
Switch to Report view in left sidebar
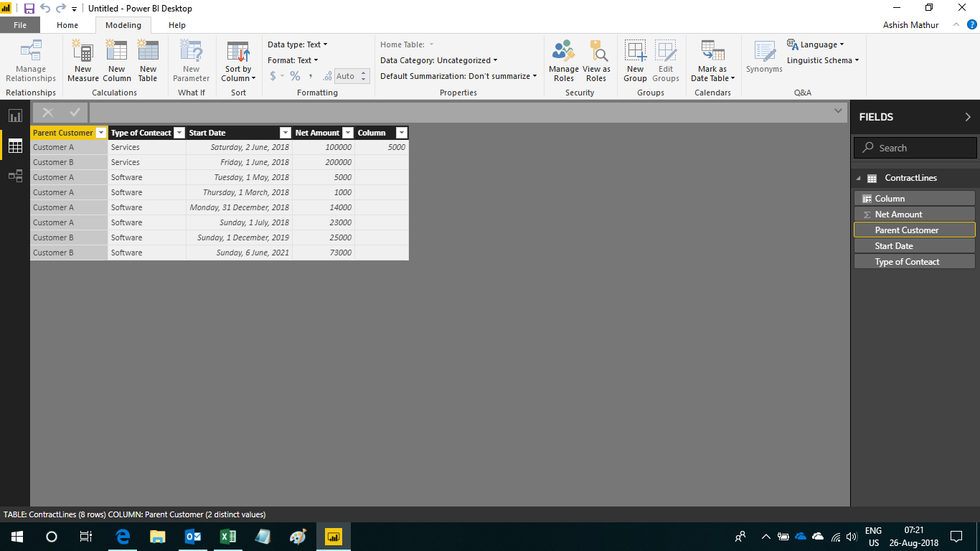coord(15,116)
